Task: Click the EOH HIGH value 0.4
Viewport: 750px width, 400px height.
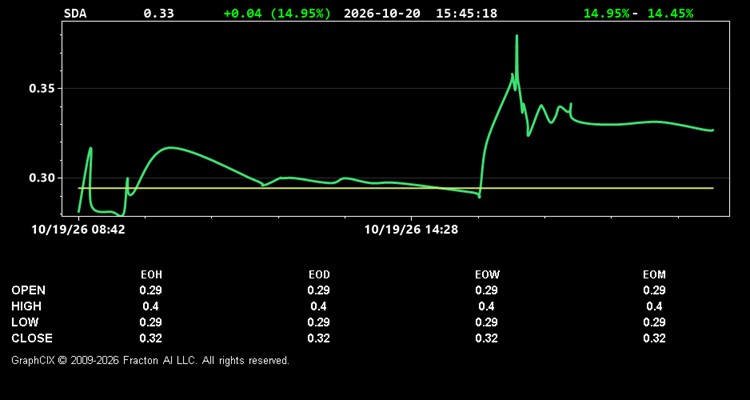Action: [151, 306]
